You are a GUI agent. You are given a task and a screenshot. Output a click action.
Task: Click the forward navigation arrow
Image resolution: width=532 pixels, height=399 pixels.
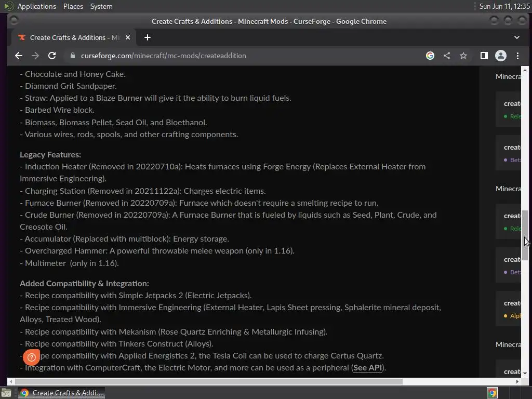pyautogui.click(x=35, y=56)
